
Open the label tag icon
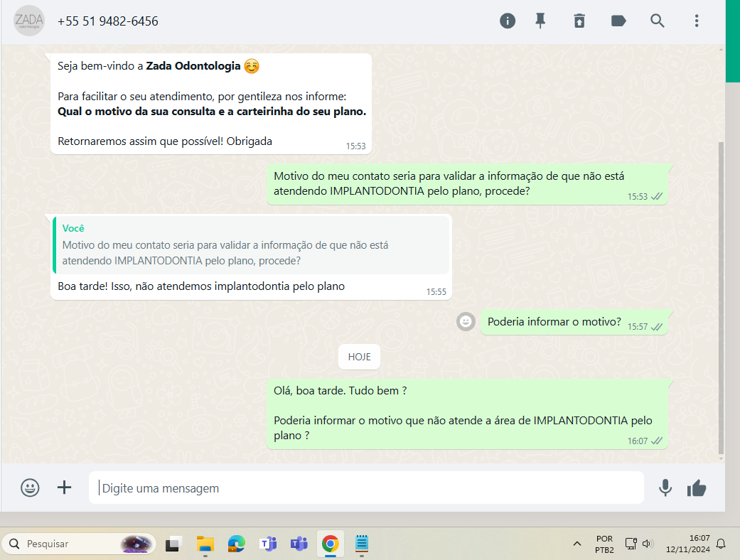618,21
